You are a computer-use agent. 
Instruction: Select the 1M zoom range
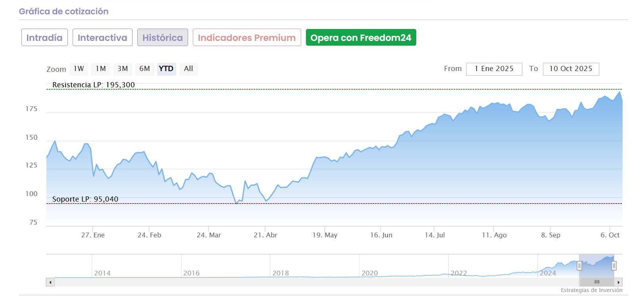101,69
